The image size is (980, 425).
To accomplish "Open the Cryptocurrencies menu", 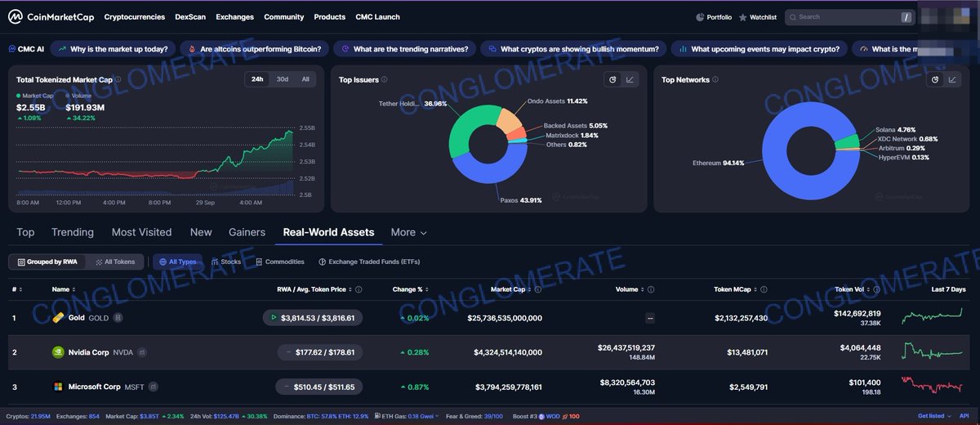I will [134, 16].
